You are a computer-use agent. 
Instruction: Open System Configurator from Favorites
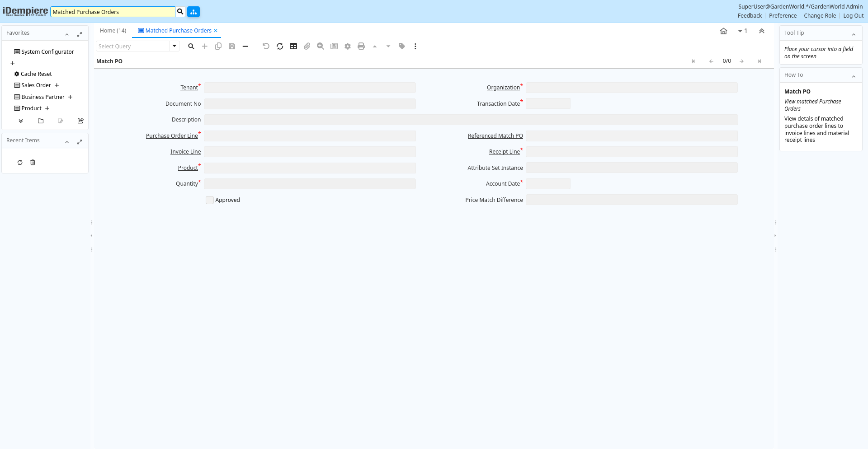[x=47, y=52]
